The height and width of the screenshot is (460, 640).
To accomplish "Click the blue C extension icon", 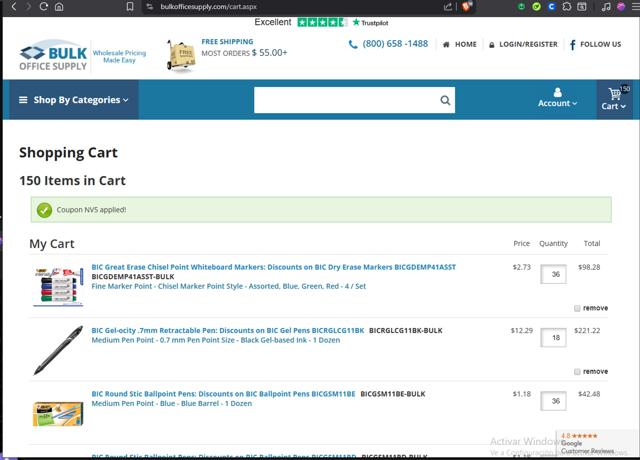I will 551,7.
